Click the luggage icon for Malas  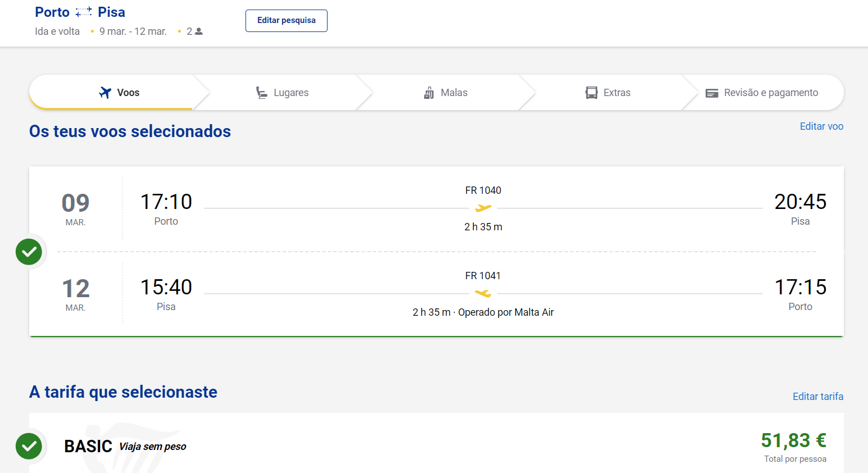click(x=429, y=93)
